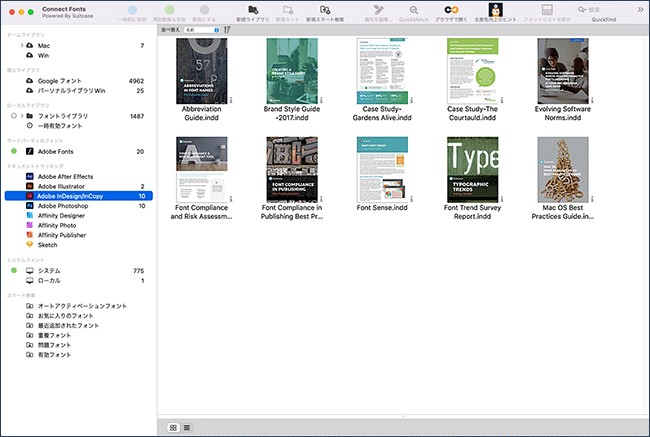This screenshot has height=437, width=650.
Task: Select Mac OS Best Practices Guide thumbnail
Action: pyautogui.click(x=563, y=170)
